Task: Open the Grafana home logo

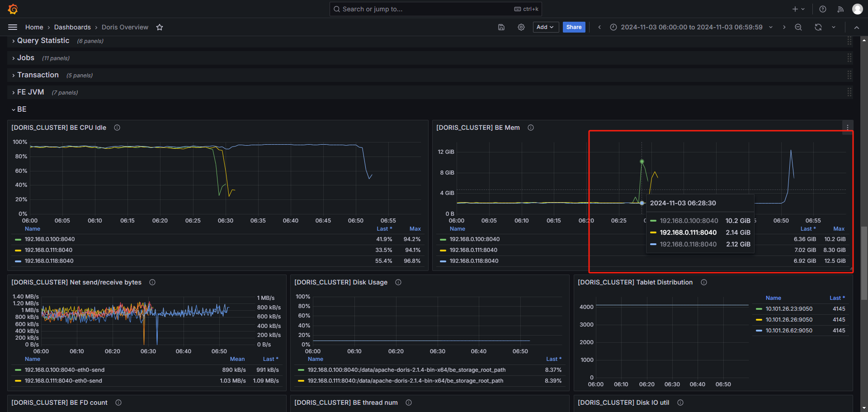Action: 13,9
